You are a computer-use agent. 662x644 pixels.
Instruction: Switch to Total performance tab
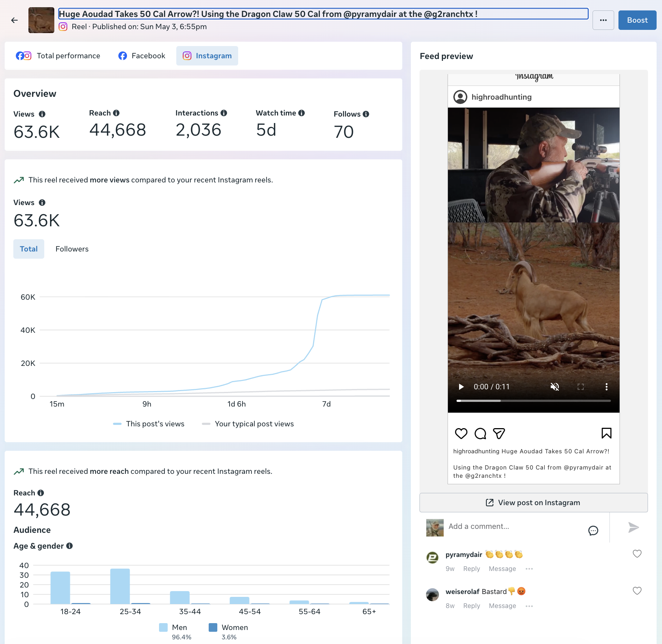pyautogui.click(x=58, y=56)
